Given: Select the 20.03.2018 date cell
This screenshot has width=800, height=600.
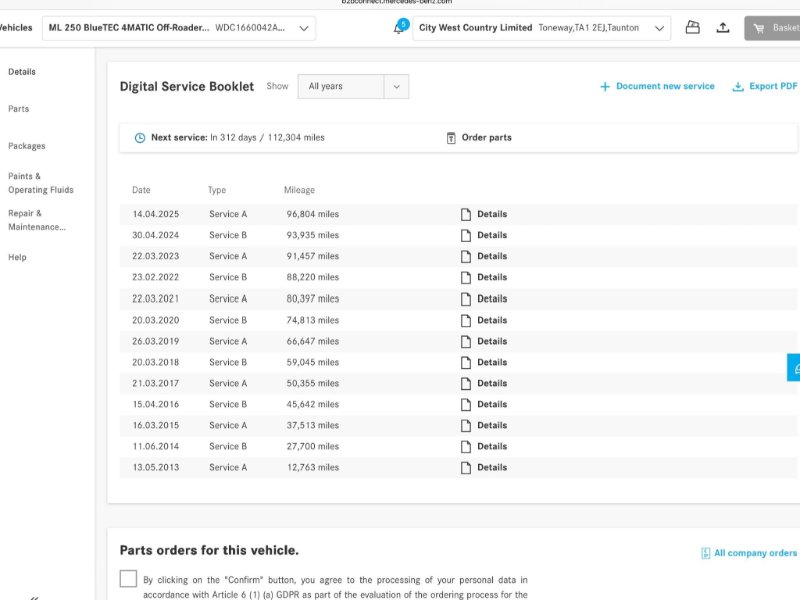Looking at the screenshot, I should (156, 362).
